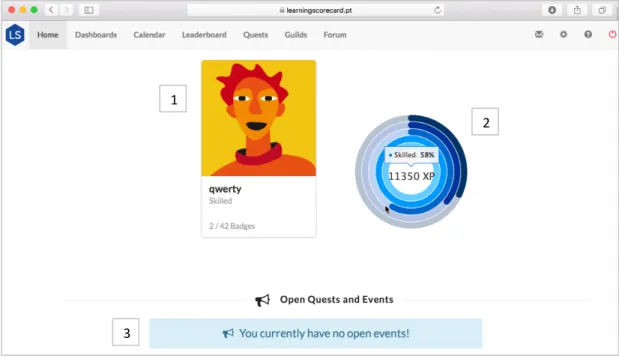Open the Safari downloads icon
Image resolution: width=619 pixels, height=362 pixels.
tap(552, 10)
